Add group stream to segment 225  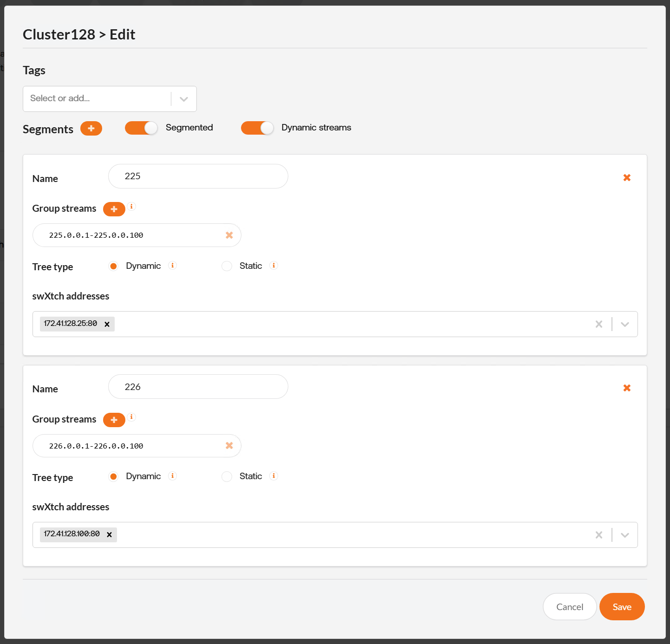[x=114, y=209]
